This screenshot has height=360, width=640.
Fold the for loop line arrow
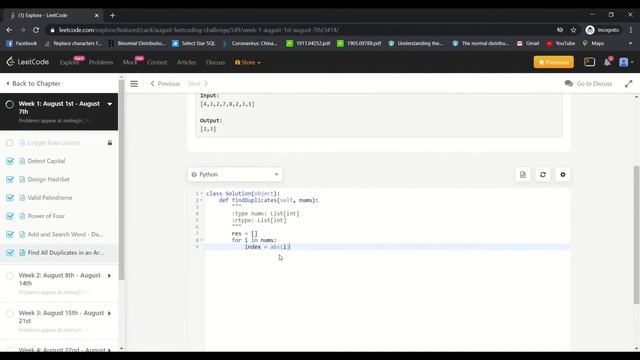point(202,240)
